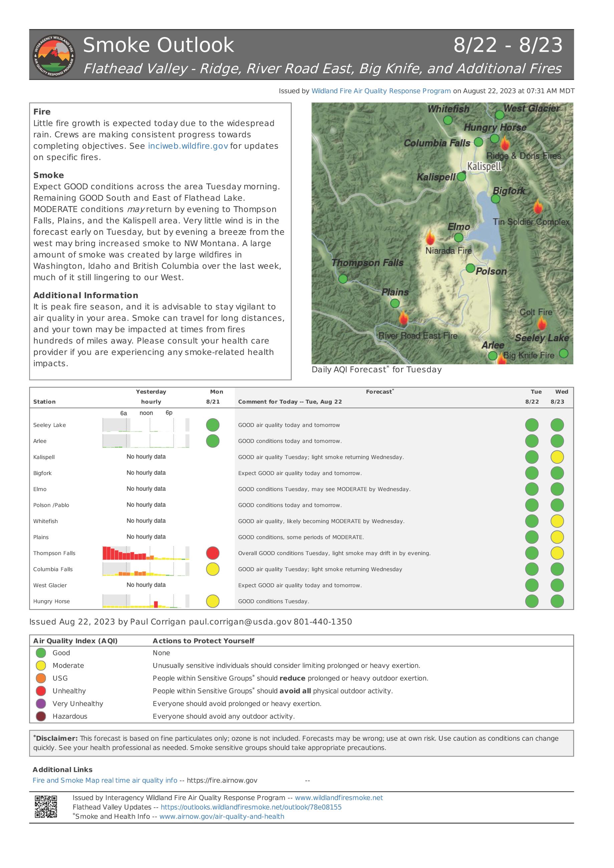Click the Columbia Falls station marker on map
The height and width of the screenshot is (868, 614).
click(478, 142)
